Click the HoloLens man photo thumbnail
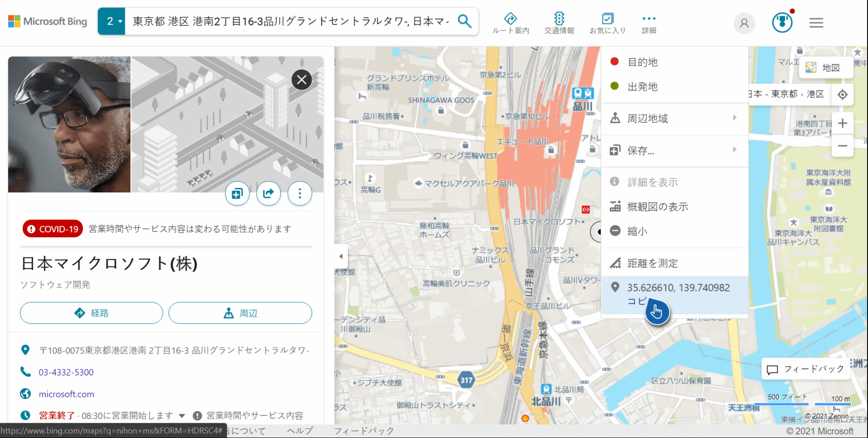Screen dimensions: 868x438 [x=69, y=124]
